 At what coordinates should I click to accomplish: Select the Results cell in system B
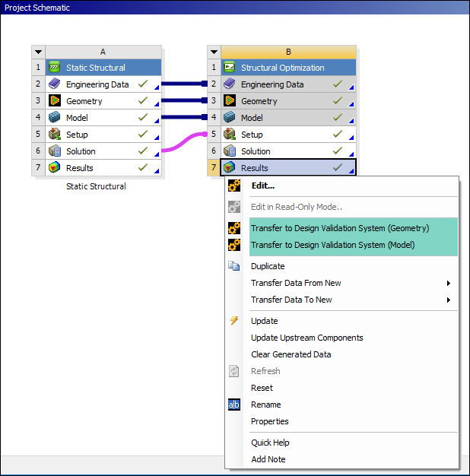288,167
